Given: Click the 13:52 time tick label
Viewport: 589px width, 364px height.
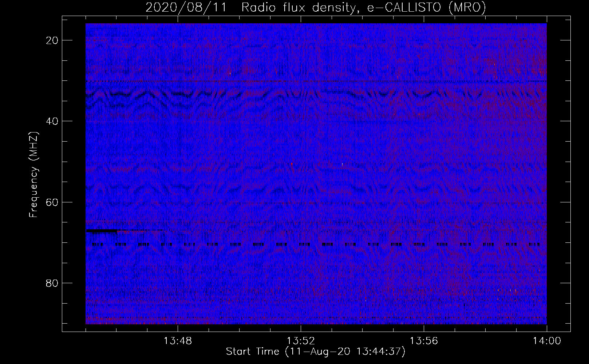Looking at the screenshot, I should [x=301, y=341].
